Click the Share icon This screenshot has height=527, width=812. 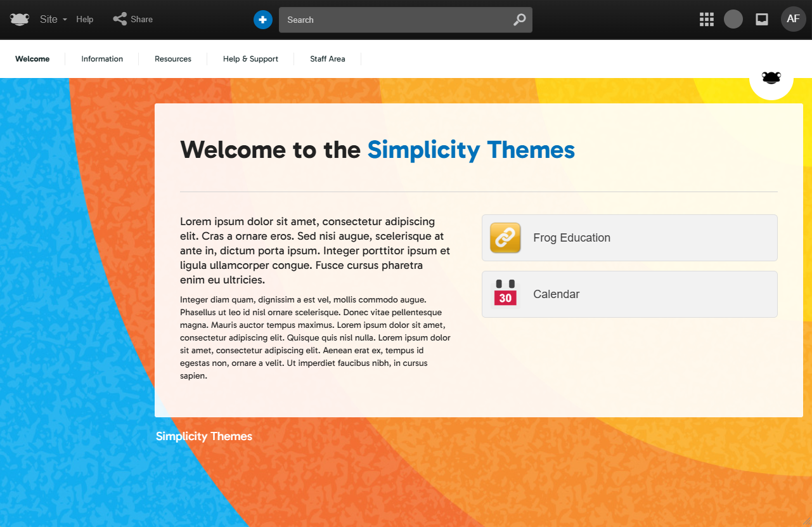pyautogui.click(x=120, y=20)
